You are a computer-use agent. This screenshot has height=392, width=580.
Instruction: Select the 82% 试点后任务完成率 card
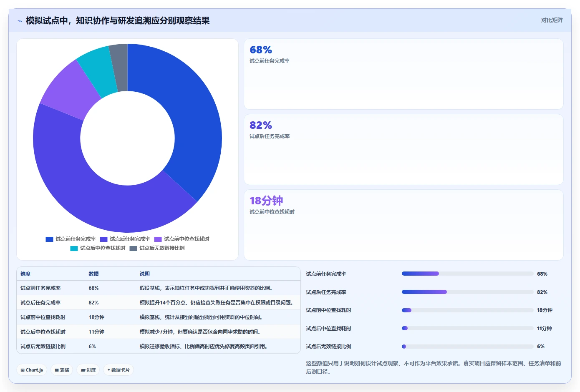click(403, 150)
